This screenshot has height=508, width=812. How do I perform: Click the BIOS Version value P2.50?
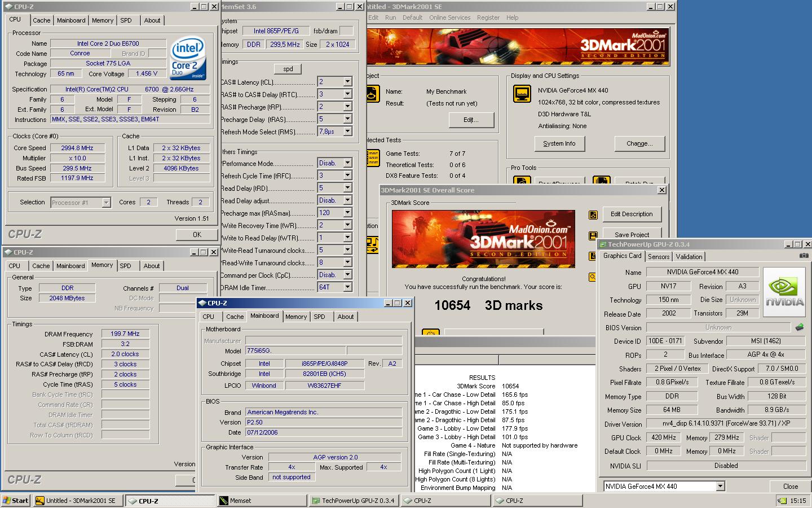[324, 422]
